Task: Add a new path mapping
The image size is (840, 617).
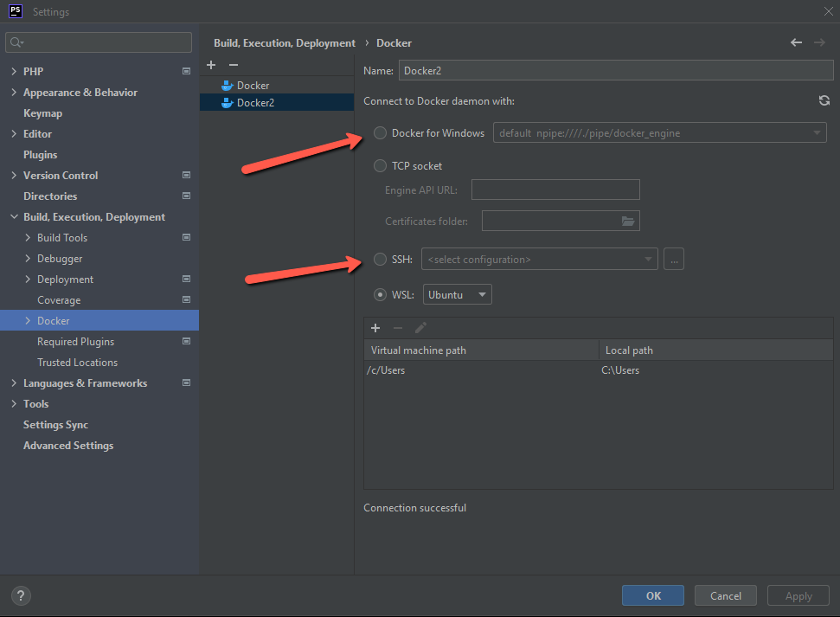Action: click(x=375, y=327)
